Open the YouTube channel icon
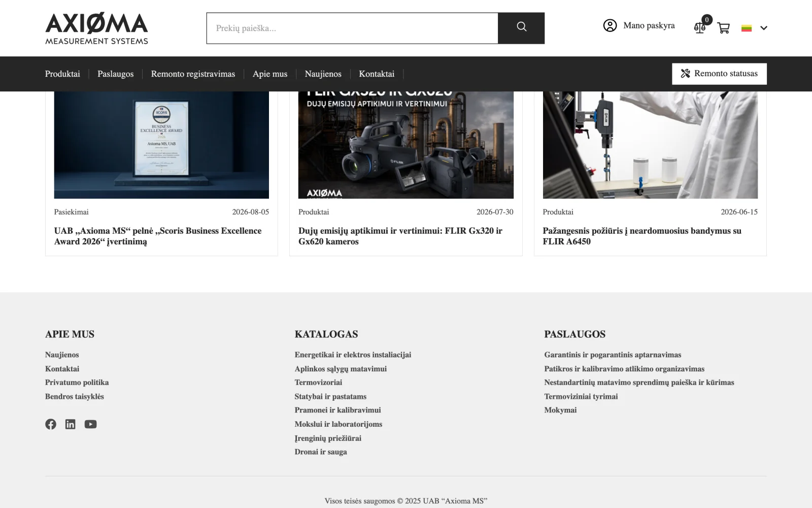The image size is (812, 508). point(90,424)
